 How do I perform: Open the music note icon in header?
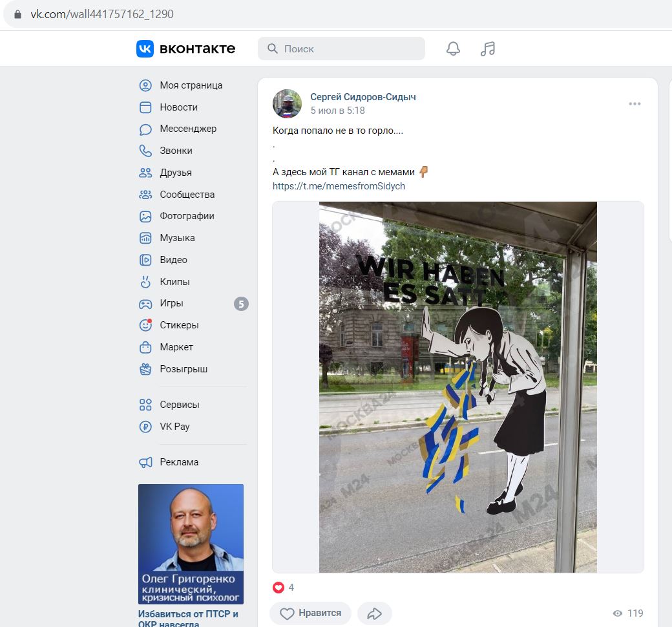click(488, 48)
